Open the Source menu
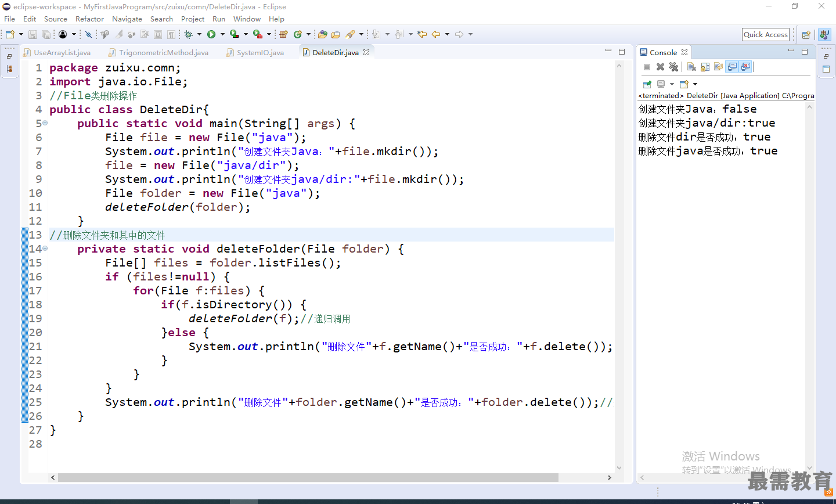Image resolution: width=836 pixels, height=504 pixels. [x=56, y=19]
